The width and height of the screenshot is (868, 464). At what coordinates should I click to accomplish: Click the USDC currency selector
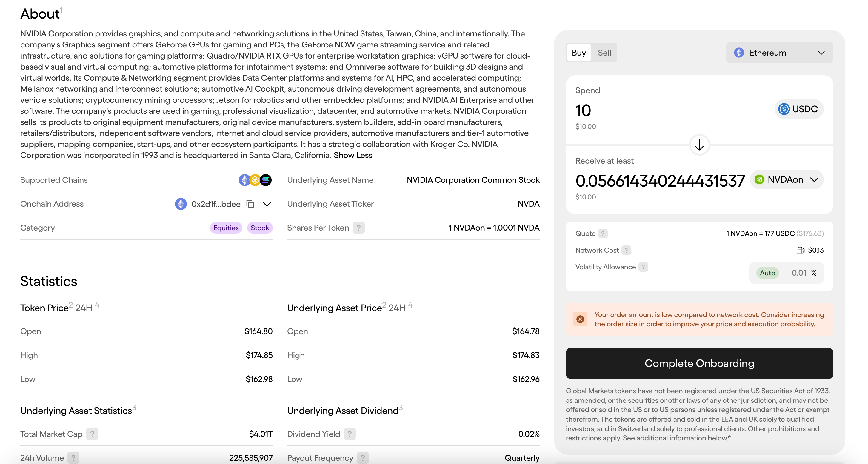coord(798,109)
